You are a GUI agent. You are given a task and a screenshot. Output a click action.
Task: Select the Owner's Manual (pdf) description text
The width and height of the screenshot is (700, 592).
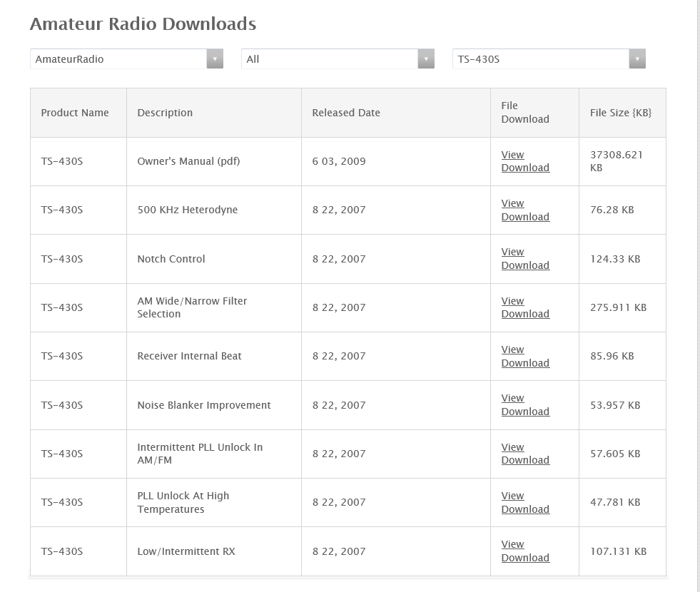click(188, 161)
